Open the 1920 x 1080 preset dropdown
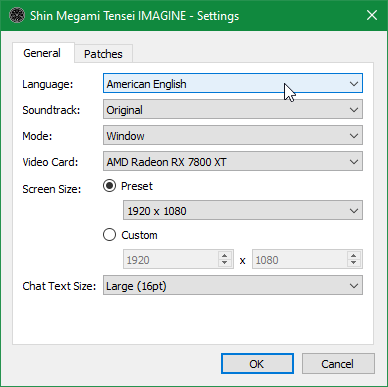Screen dimensions: 388x387 (x=243, y=210)
